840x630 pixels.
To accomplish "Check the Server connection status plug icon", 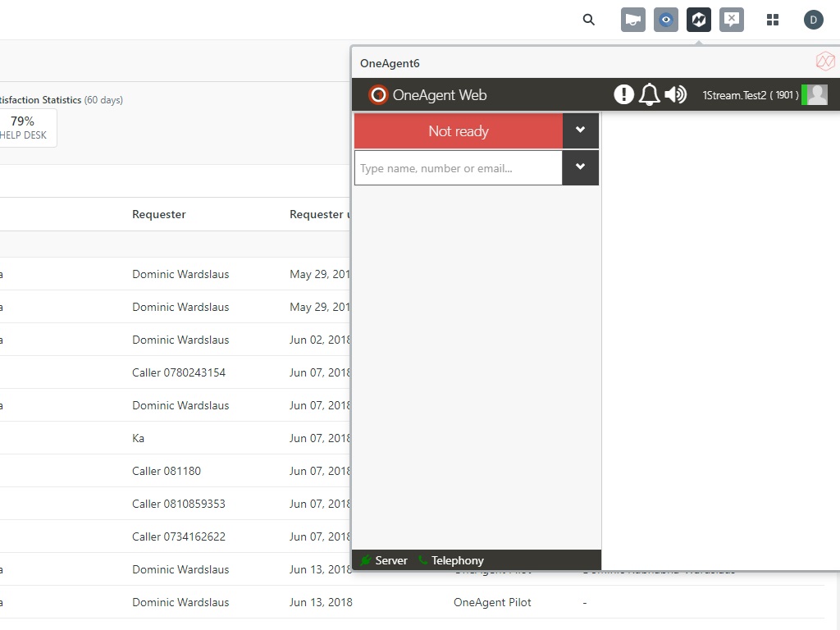I will tap(366, 560).
